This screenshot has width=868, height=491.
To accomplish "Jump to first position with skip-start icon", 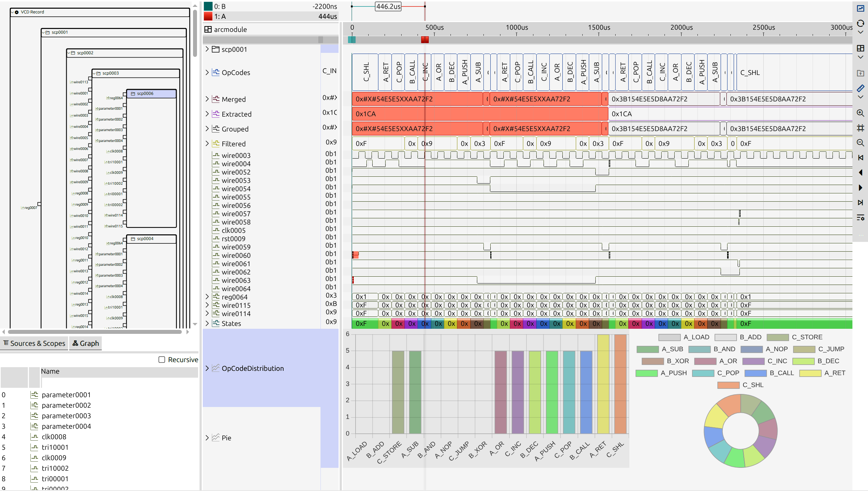I will click(860, 158).
